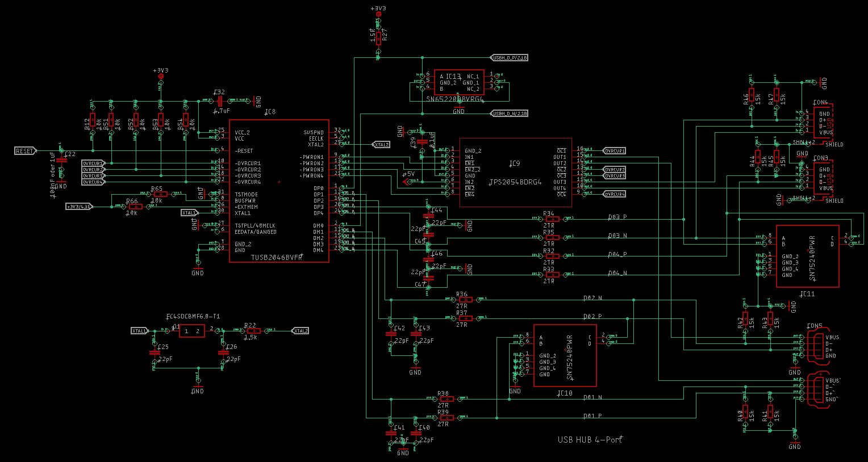Select the SN75240PWR suppressor IC11
The image size is (868, 462).
pyautogui.click(x=807, y=255)
